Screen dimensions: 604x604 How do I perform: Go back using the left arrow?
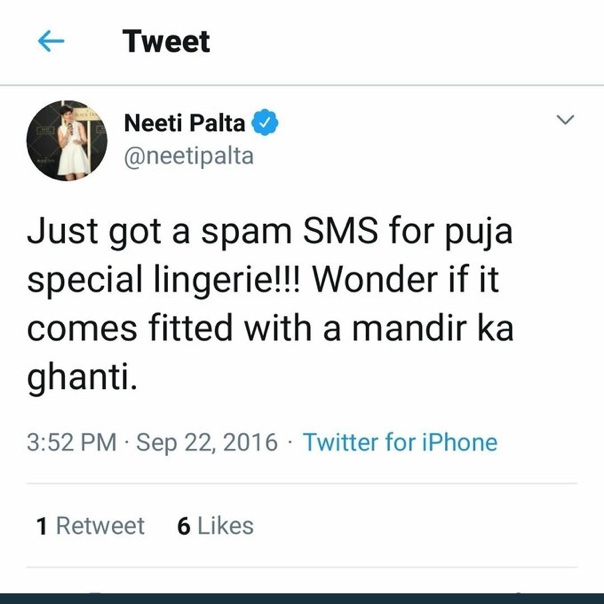[50, 41]
